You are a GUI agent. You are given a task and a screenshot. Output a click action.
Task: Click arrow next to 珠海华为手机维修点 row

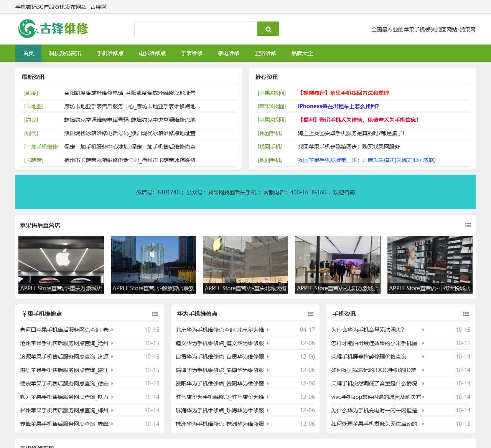(268, 410)
